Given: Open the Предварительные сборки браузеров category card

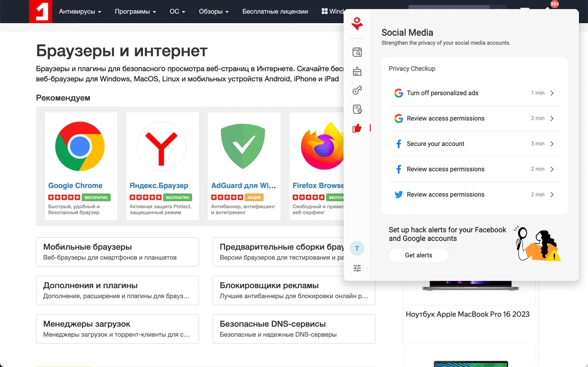Looking at the screenshot, I should (278, 252).
